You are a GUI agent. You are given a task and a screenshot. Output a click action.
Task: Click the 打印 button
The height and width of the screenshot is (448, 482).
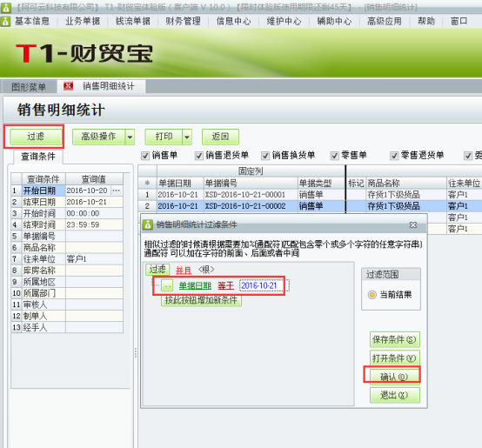coord(164,137)
